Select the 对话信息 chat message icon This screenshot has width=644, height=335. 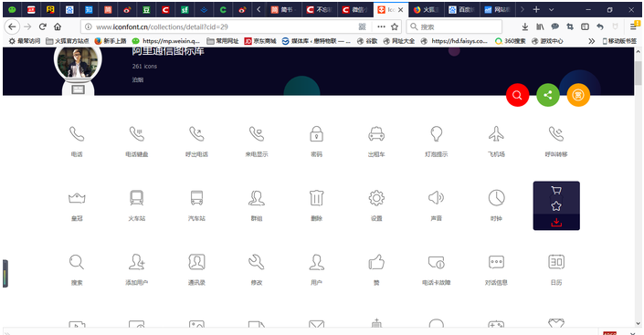(496, 262)
